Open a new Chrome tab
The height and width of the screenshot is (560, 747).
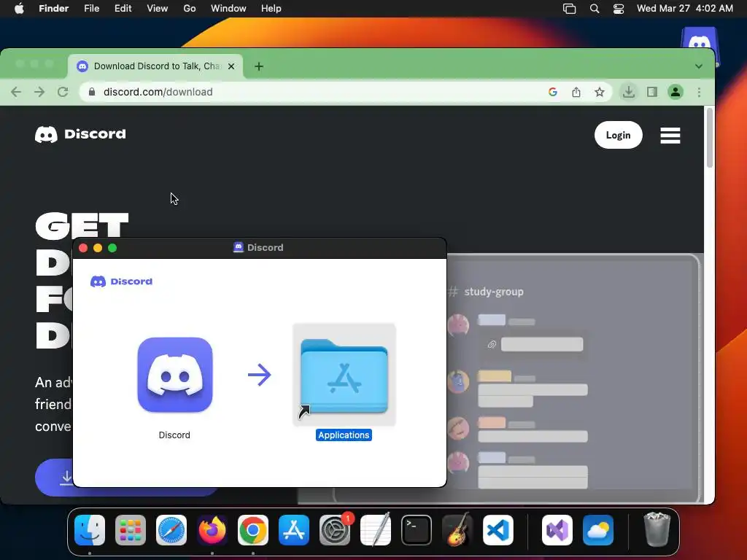(259, 66)
